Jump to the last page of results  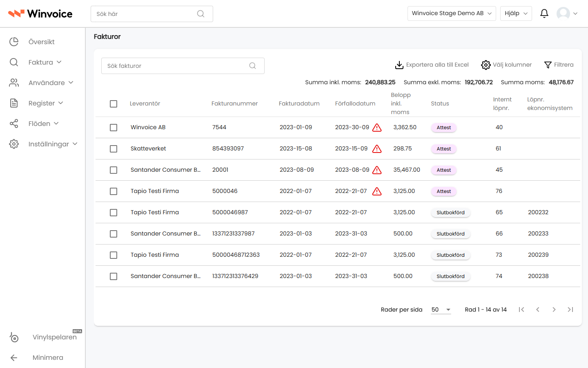(570, 310)
